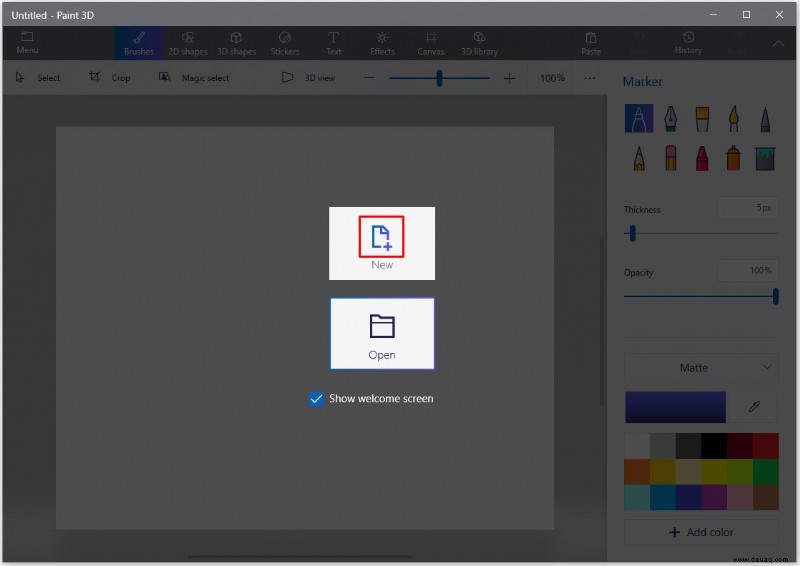Click Open on the welcome screen
800x566 pixels.
(382, 333)
